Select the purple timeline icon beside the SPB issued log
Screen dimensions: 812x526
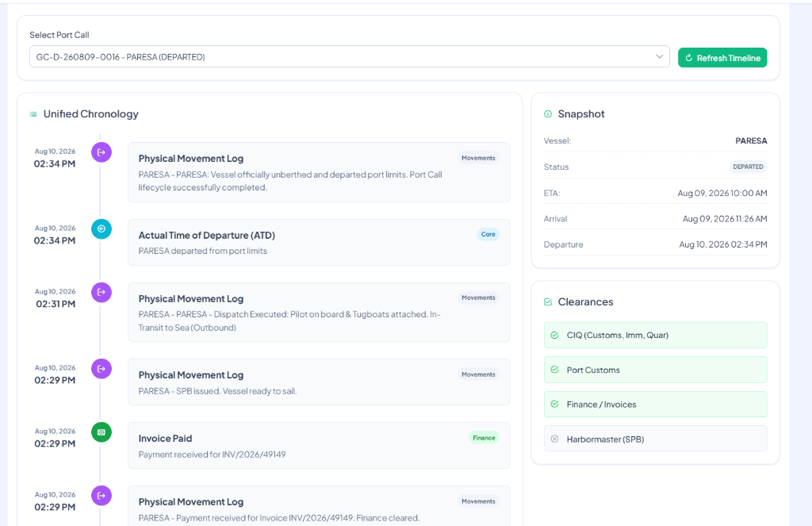point(101,369)
